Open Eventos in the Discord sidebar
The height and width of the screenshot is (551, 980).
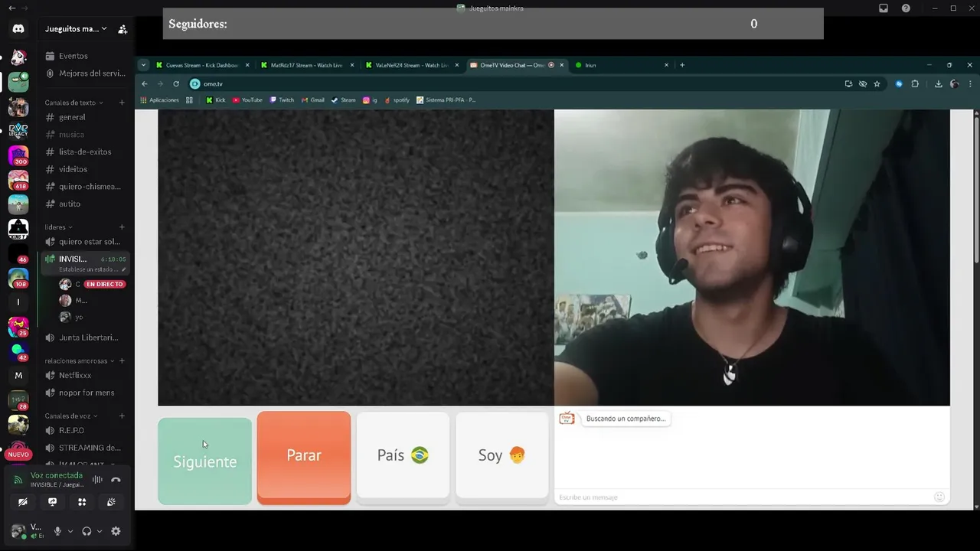[84, 56]
